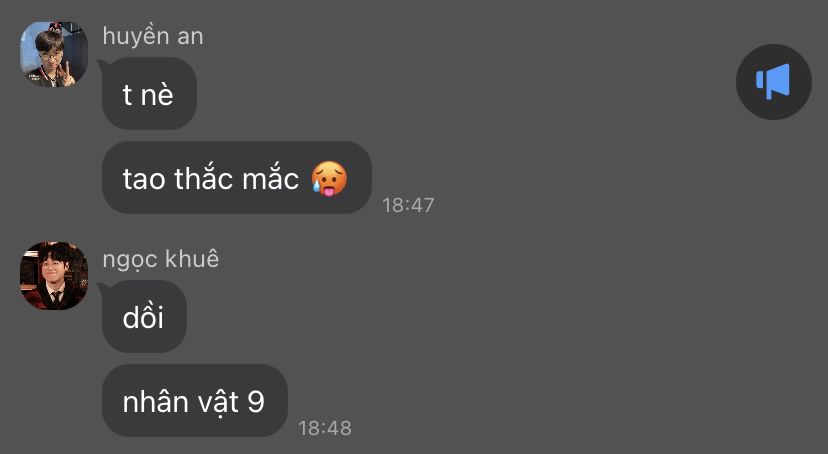Tap the sender name huyền an
Viewport: 828px width, 454px height.
pos(153,36)
